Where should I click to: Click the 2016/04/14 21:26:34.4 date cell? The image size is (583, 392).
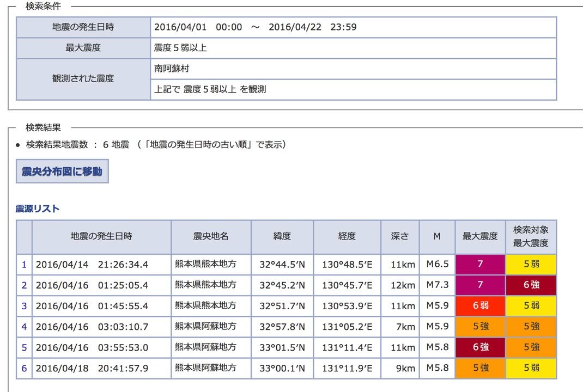92,265
